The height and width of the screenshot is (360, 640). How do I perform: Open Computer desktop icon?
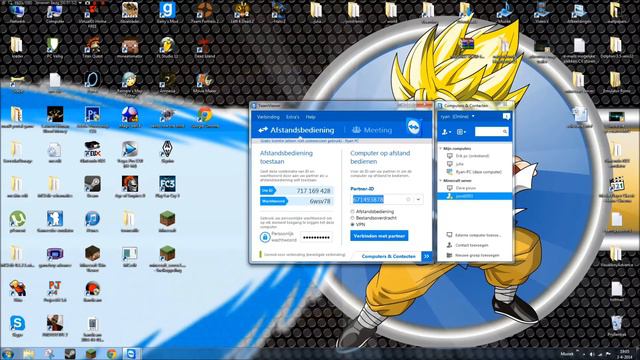(x=55, y=13)
